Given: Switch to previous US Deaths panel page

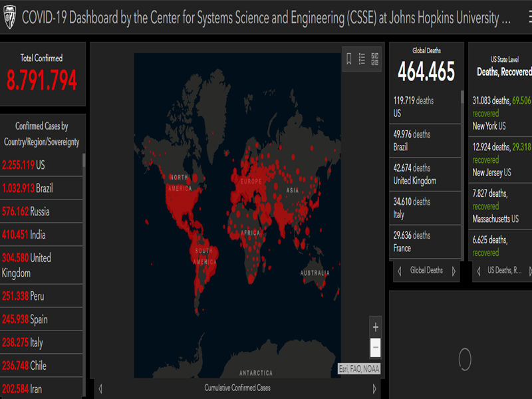Looking at the screenshot, I should tap(479, 271).
